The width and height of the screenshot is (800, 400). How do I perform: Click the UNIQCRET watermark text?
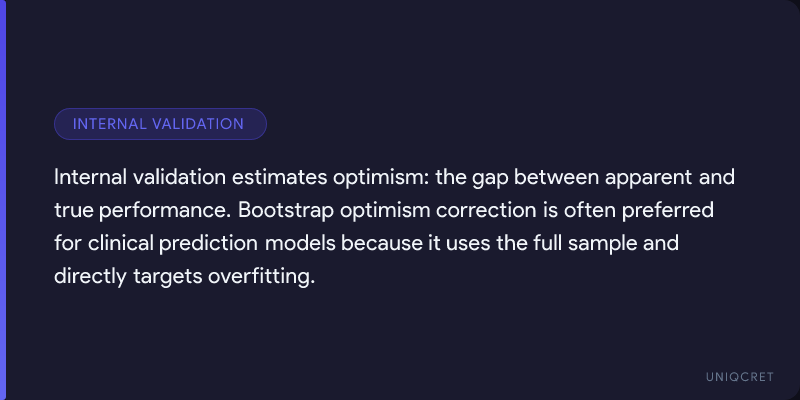738,374
